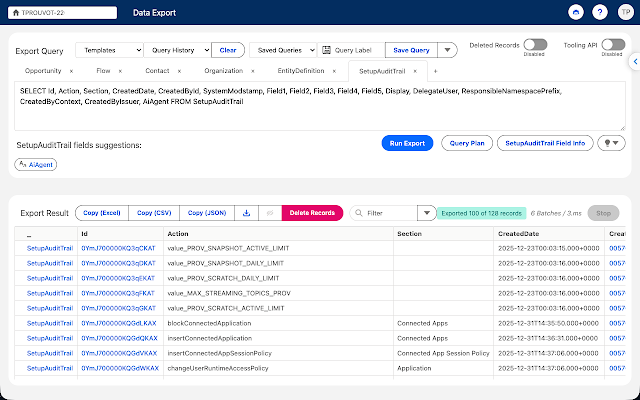
Task: Open the Salesforce Inspector logo icon in header
Action: click(576, 12)
